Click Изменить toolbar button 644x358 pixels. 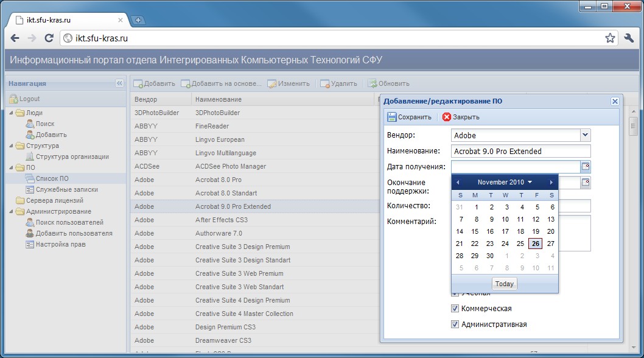(x=289, y=83)
